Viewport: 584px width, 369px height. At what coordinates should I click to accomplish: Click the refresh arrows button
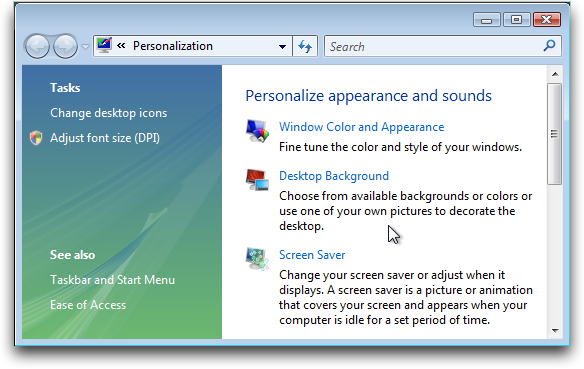305,46
